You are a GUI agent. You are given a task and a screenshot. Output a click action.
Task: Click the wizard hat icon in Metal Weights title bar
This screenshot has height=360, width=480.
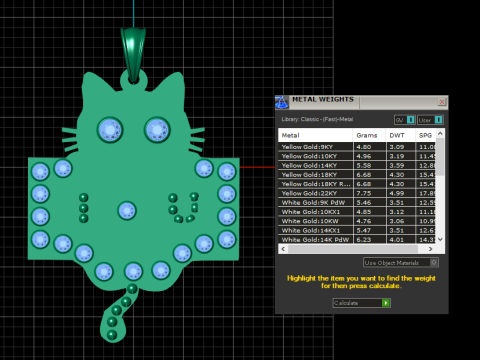pos(282,102)
